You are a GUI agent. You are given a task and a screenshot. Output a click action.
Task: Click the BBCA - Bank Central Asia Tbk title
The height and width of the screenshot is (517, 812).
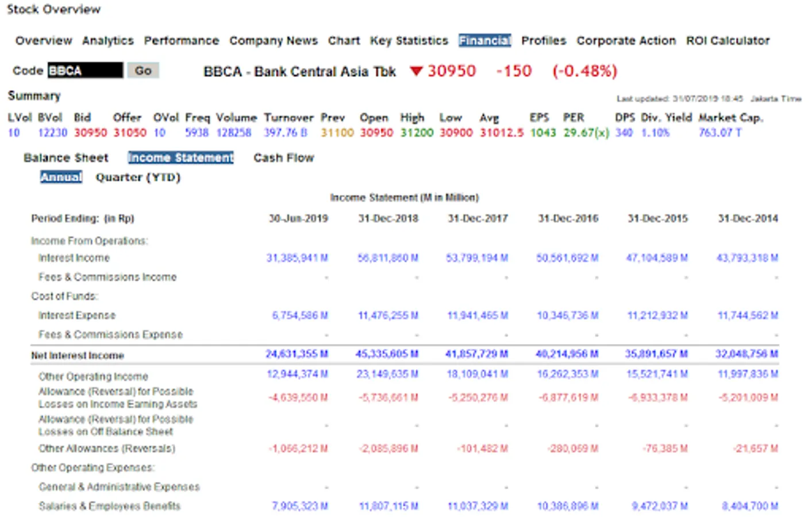[x=300, y=72]
